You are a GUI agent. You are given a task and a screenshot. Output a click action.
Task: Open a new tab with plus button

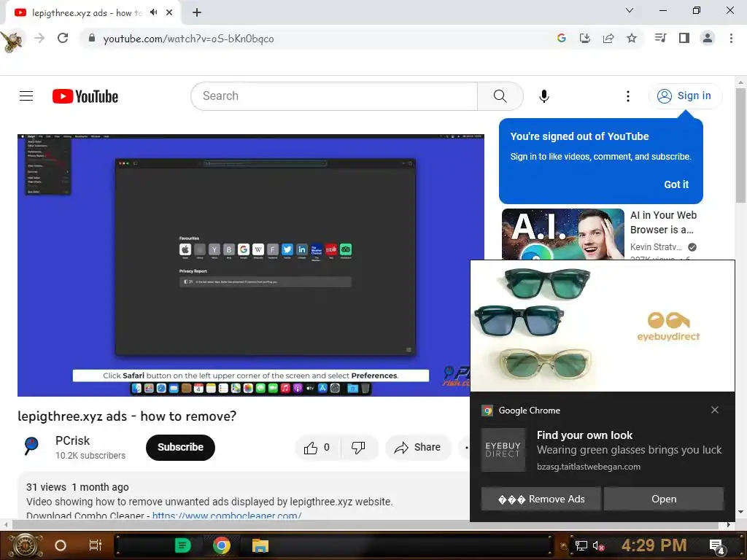tap(197, 12)
